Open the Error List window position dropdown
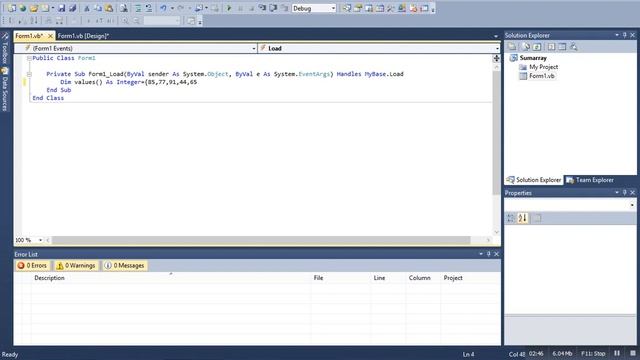 pyautogui.click(x=481, y=254)
